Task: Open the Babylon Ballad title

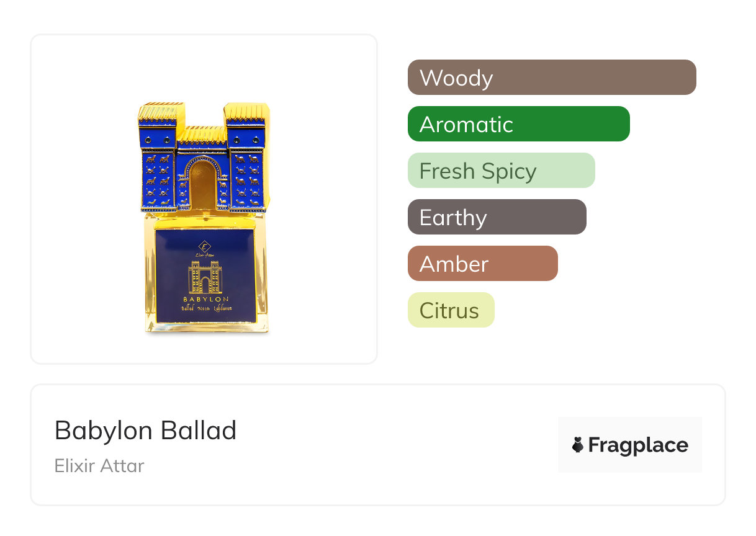Action: (x=145, y=430)
